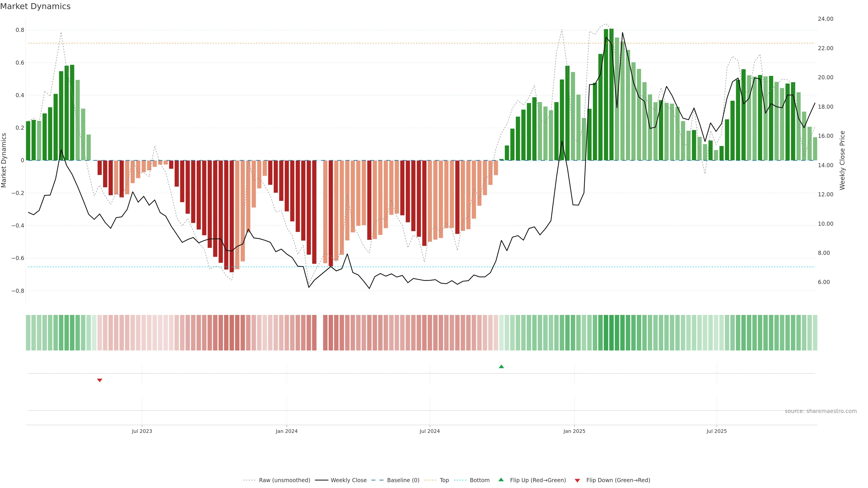
Task: Click the Weekly Close Price axis title
Action: [x=842, y=160]
